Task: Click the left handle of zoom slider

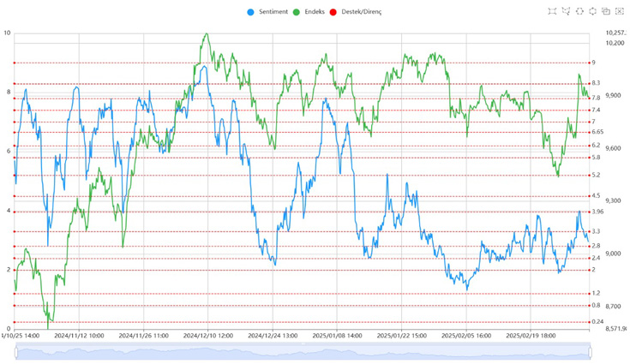Action: click(15, 352)
